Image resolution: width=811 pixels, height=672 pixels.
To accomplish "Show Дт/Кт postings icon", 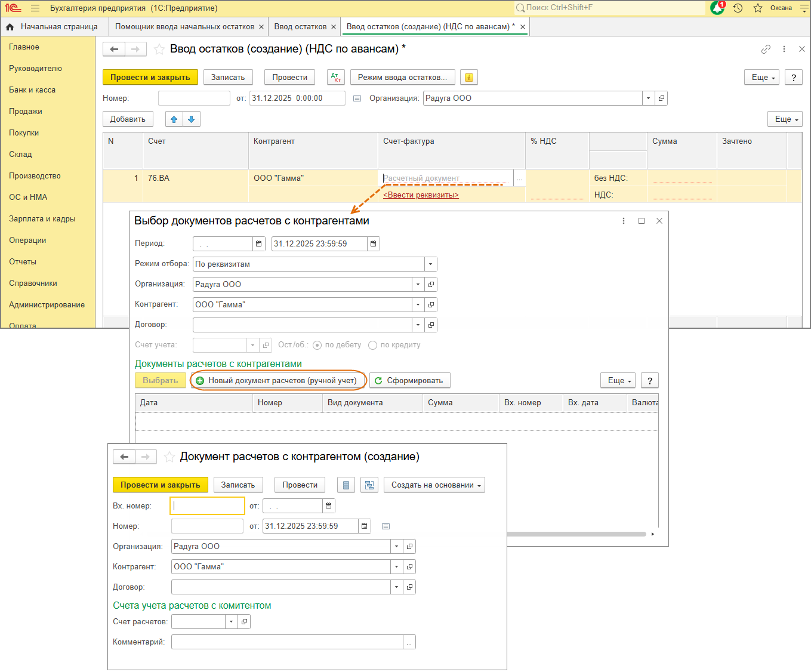I will (336, 78).
